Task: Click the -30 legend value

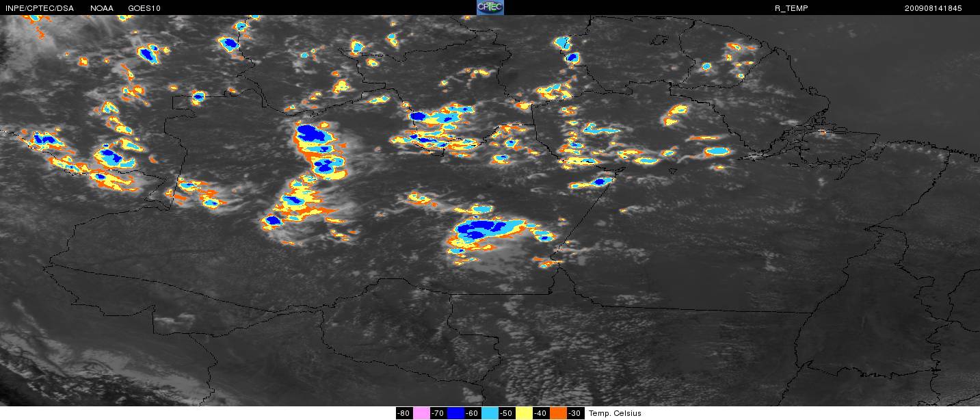Action: point(575,413)
